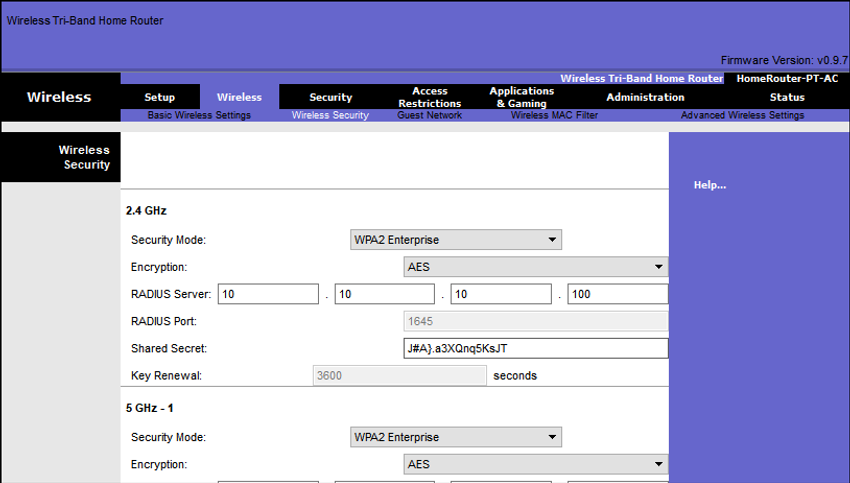Click the 2.4 GHz Shared Secret field
The width and height of the screenshot is (850, 483).
[535, 348]
